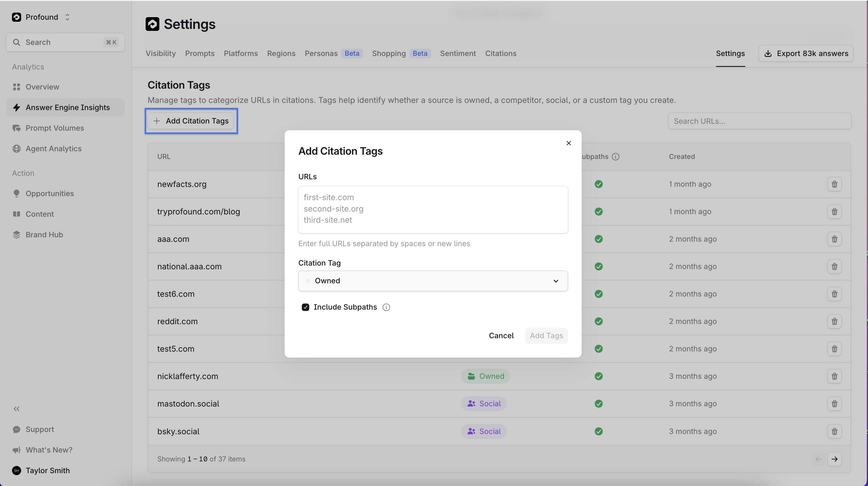868x486 pixels.
Task: Open Brand Hub from sidebar
Action: (x=44, y=235)
